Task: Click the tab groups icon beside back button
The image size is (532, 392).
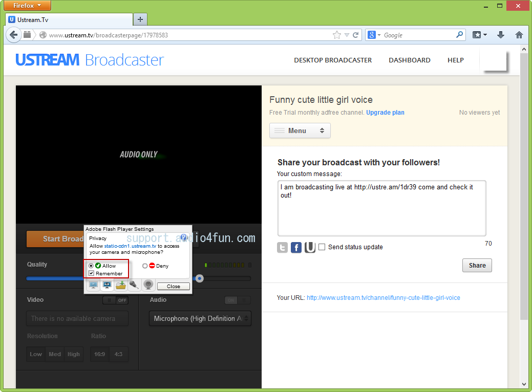Action: (27, 35)
